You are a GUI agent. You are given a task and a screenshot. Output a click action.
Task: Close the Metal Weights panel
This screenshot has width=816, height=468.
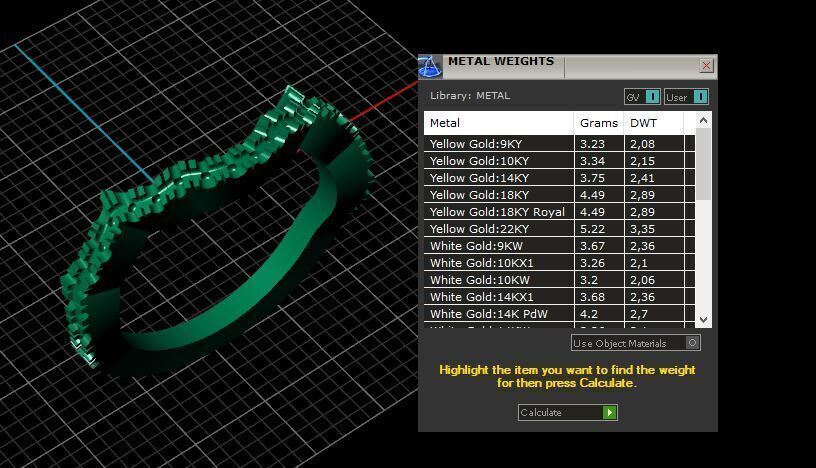pos(706,66)
